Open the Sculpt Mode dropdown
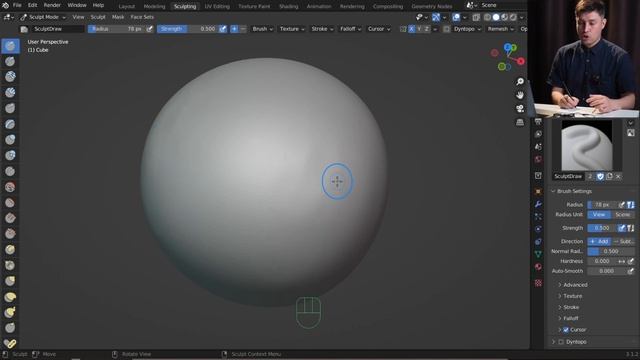 43,17
